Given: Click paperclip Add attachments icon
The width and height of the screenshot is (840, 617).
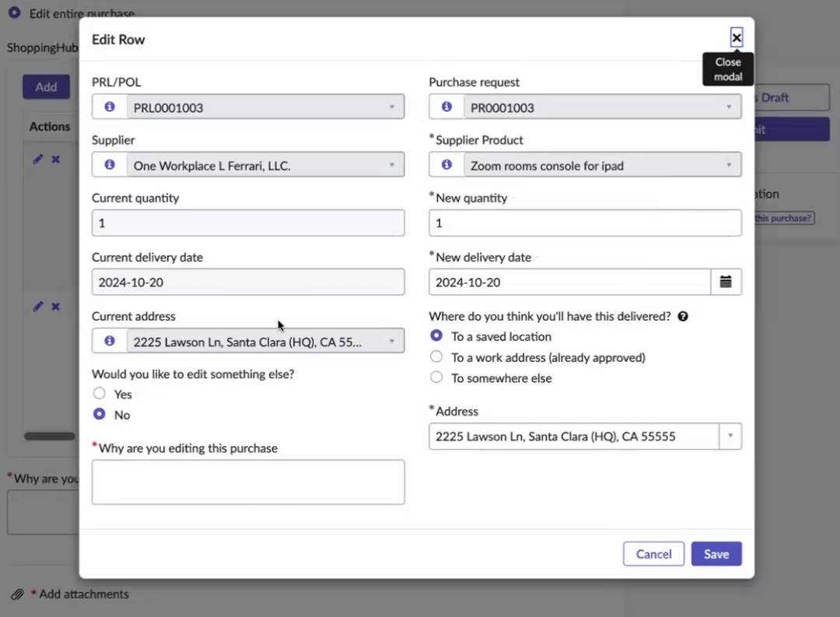Looking at the screenshot, I should point(17,594).
